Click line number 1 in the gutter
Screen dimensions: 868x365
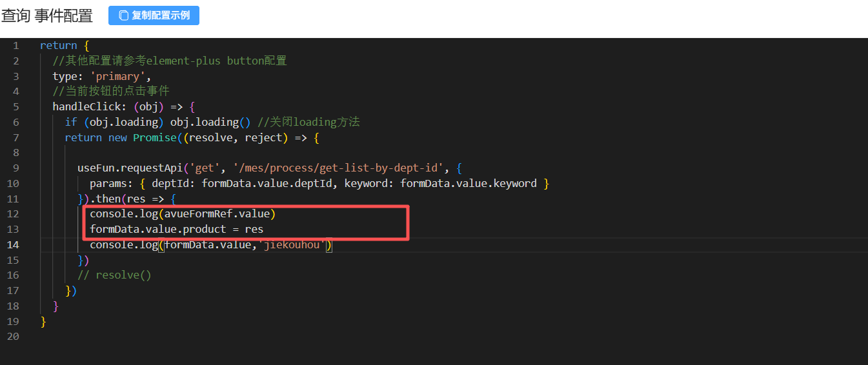pyautogui.click(x=15, y=46)
